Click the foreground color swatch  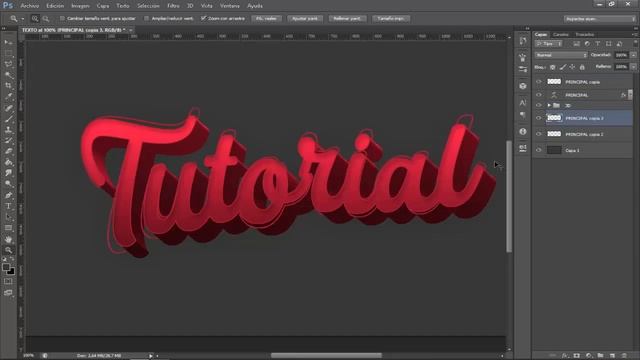pyautogui.click(x=6, y=267)
